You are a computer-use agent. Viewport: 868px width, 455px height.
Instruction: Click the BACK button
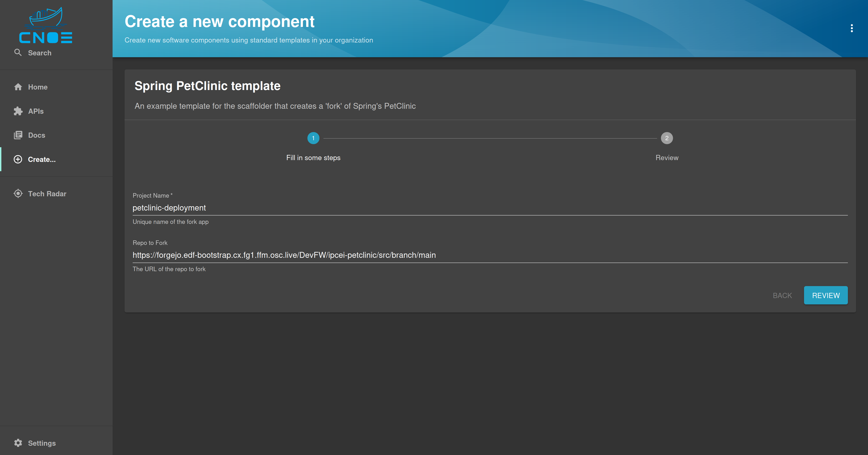782,296
